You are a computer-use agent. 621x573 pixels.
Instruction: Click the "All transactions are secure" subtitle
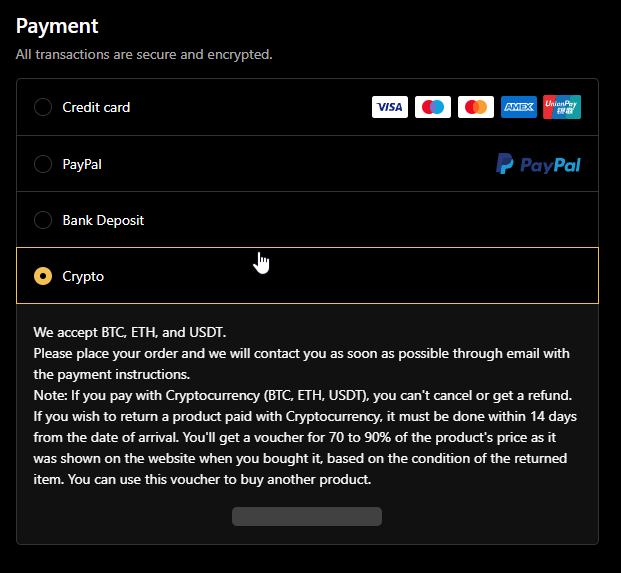tap(144, 54)
